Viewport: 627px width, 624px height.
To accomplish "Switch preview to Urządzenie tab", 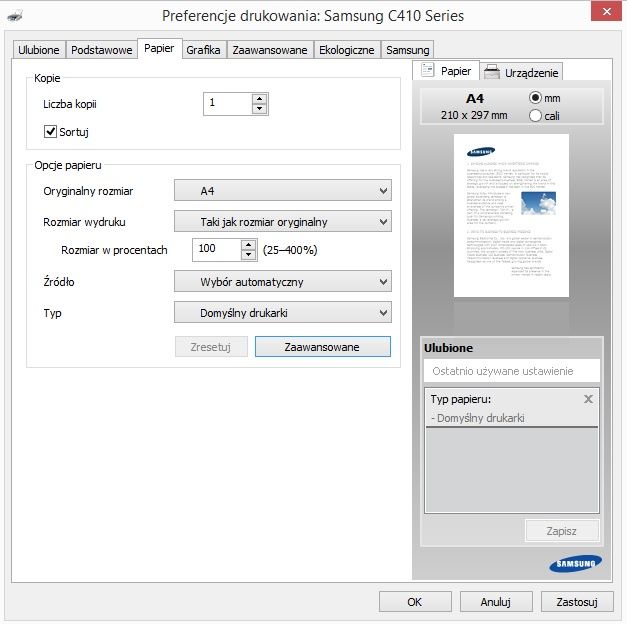I will [x=521, y=72].
